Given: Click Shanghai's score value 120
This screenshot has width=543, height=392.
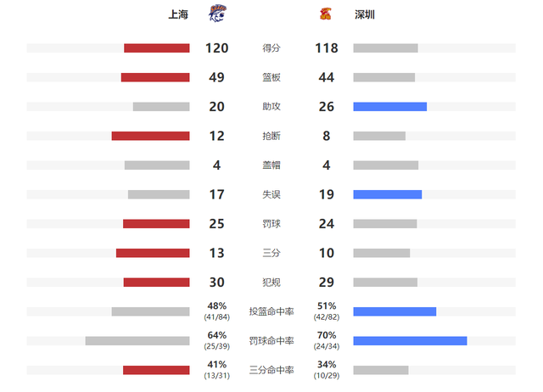Looking at the screenshot, I should (217, 48).
